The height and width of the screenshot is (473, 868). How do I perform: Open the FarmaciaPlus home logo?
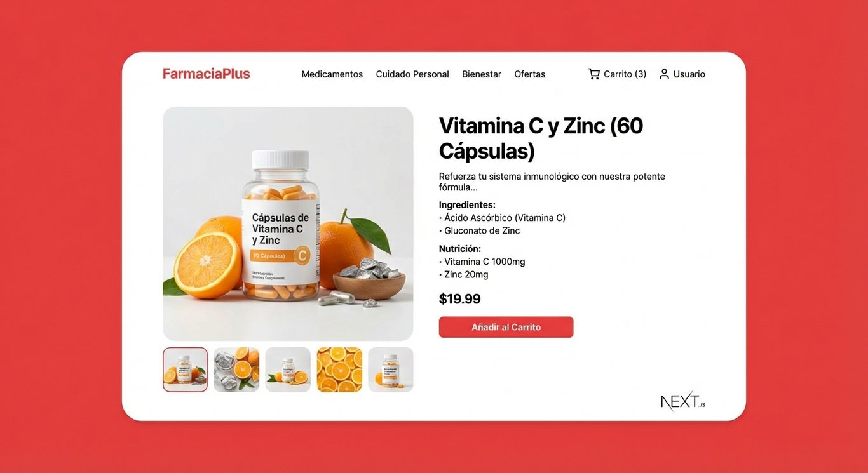(x=207, y=74)
